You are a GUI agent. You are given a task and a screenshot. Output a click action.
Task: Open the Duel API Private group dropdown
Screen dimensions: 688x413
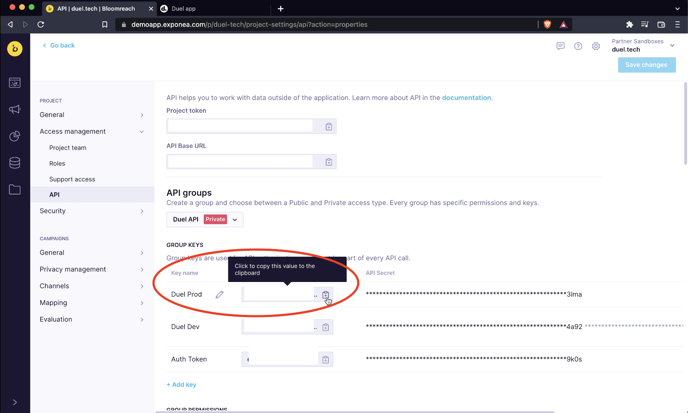(204, 219)
